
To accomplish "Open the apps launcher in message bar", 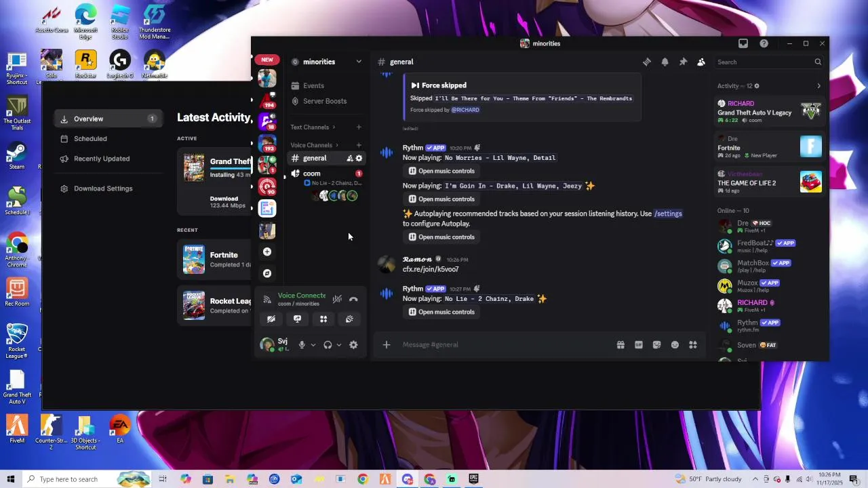I will pyautogui.click(x=693, y=345).
